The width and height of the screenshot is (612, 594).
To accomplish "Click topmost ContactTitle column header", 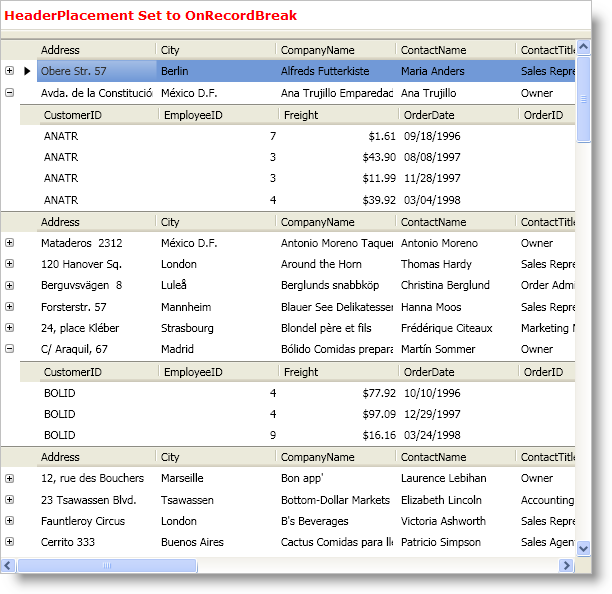I will (x=546, y=50).
